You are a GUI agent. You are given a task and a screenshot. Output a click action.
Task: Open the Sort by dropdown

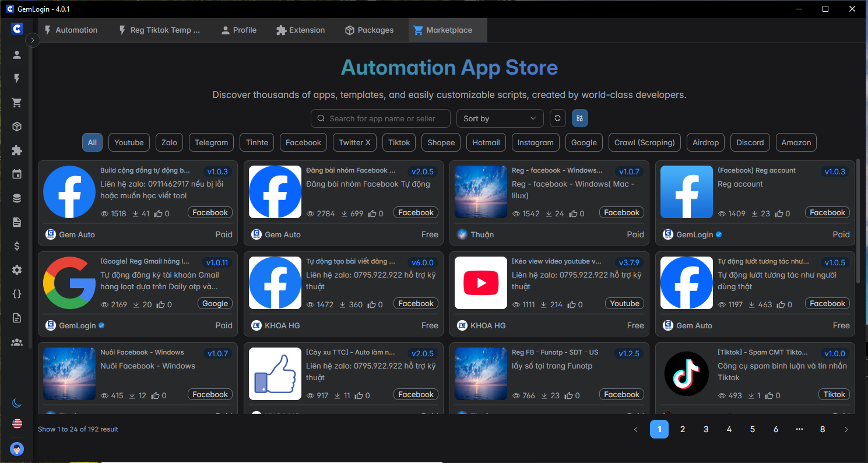click(x=500, y=118)
